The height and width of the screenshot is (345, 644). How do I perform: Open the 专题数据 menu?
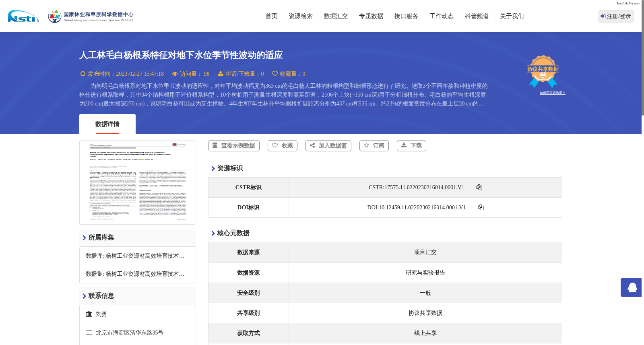click(371, 16)
